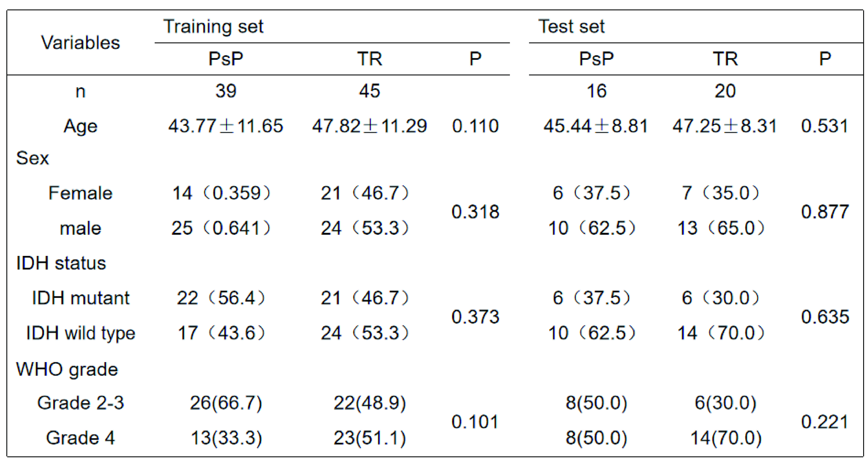Select the Training set header text

click(213, 26)
